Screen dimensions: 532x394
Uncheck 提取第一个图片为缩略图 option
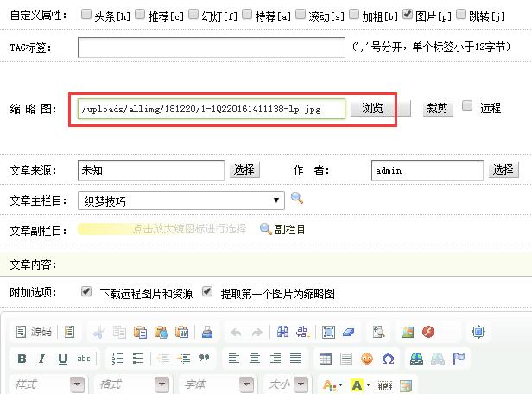coord(207,291)
